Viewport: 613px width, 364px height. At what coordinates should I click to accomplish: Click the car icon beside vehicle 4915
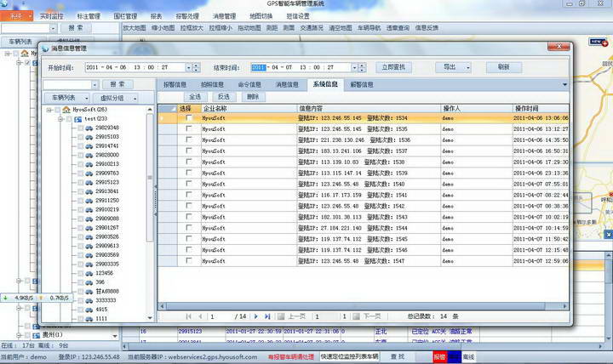[89, 310]
